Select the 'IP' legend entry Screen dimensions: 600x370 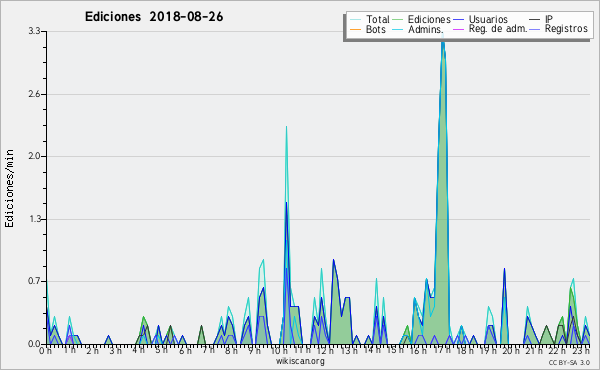pos(541,19)
